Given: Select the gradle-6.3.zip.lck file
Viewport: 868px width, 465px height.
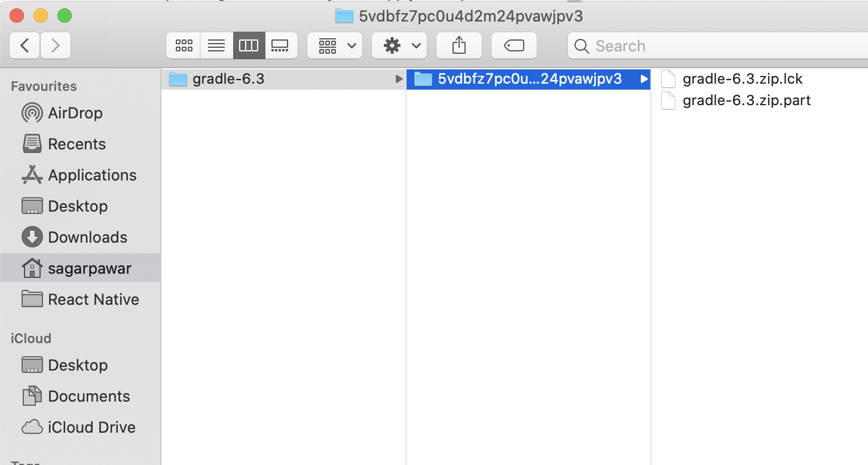Looking at the screenshot, I should coord(742,79).
